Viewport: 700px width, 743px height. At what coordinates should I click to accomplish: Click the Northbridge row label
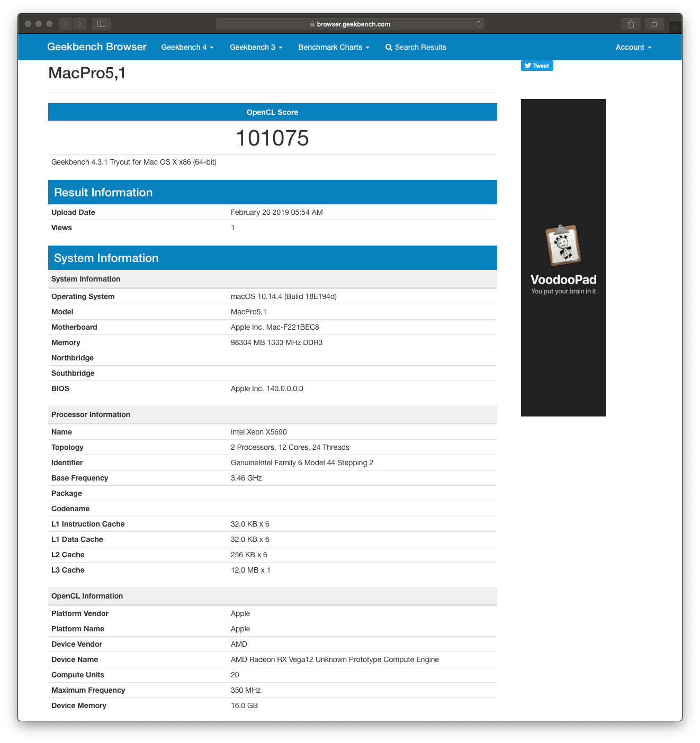click(73, 358)
